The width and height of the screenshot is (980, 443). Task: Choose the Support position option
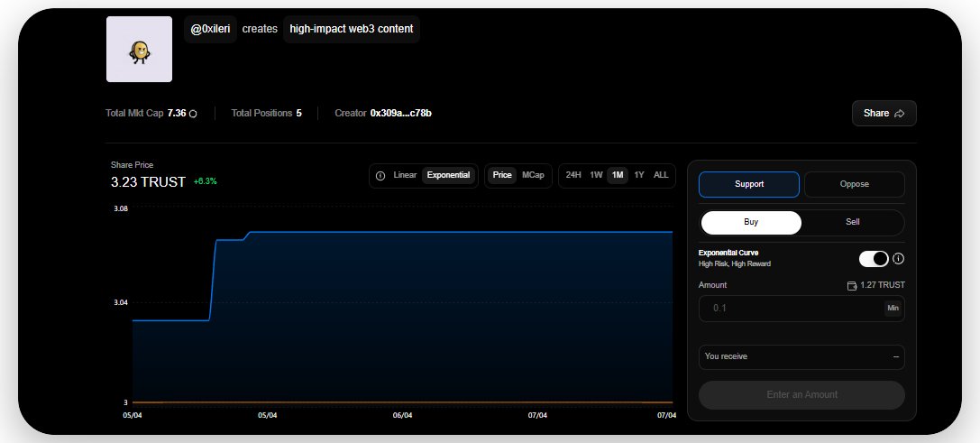pyautogui.click(x=749, y=185)
